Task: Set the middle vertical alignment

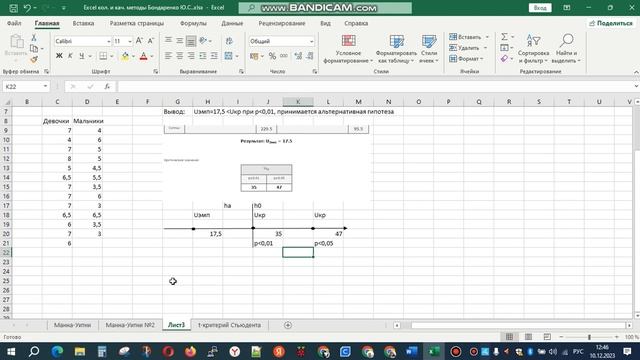Action: (x=180, y=40)
